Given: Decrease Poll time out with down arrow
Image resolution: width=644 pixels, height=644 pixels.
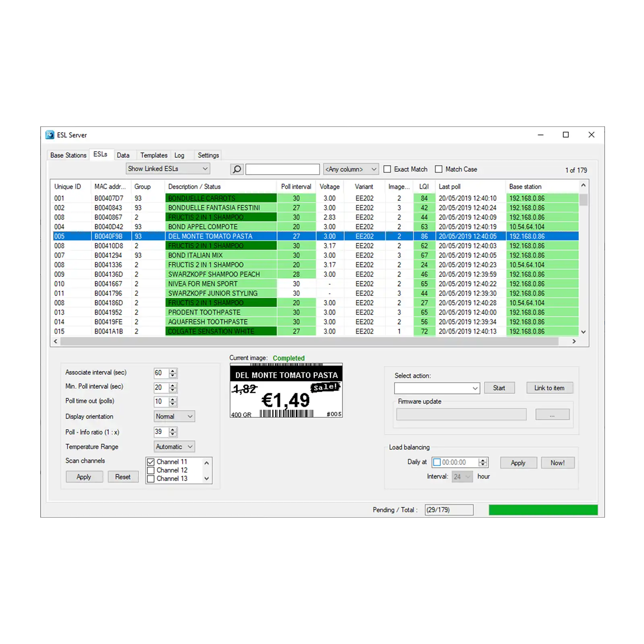Looking at the screenshot, I should click(173, 404).
